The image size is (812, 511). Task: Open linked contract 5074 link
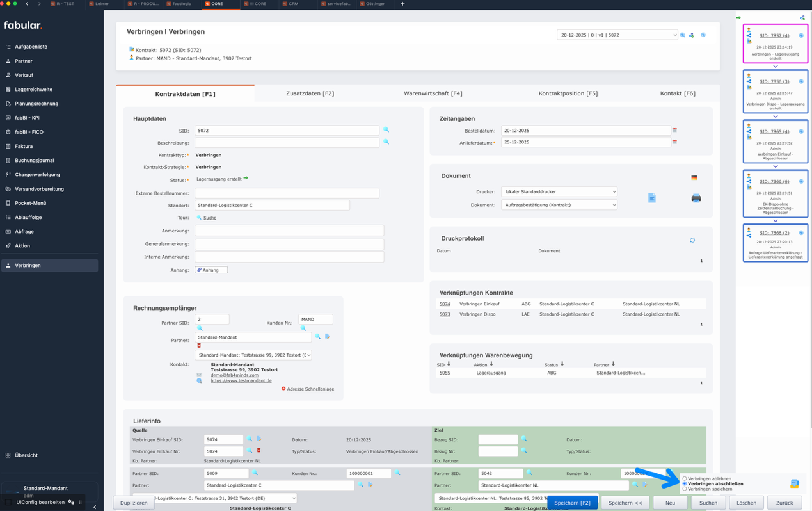point(445,304)
